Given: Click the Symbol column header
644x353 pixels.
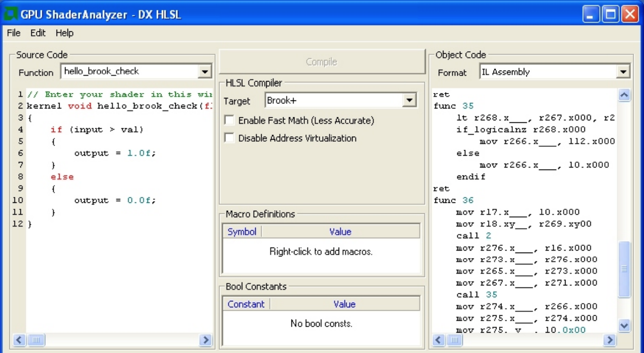Looking at the screenshot, I should 242,232.
